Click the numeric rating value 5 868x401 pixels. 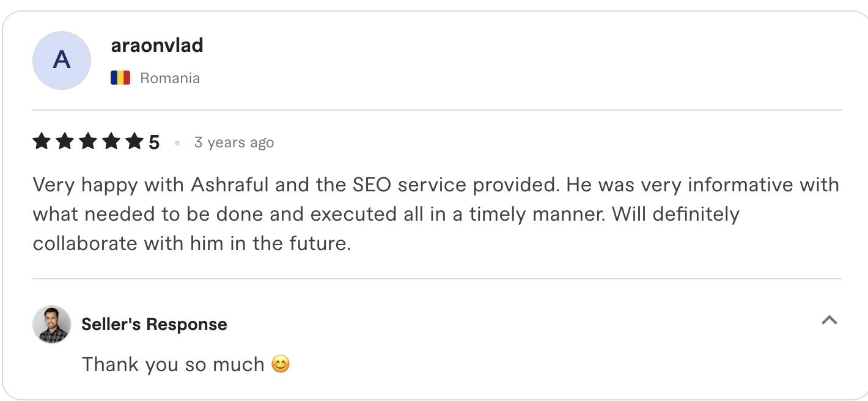click(x=154, y=141)
